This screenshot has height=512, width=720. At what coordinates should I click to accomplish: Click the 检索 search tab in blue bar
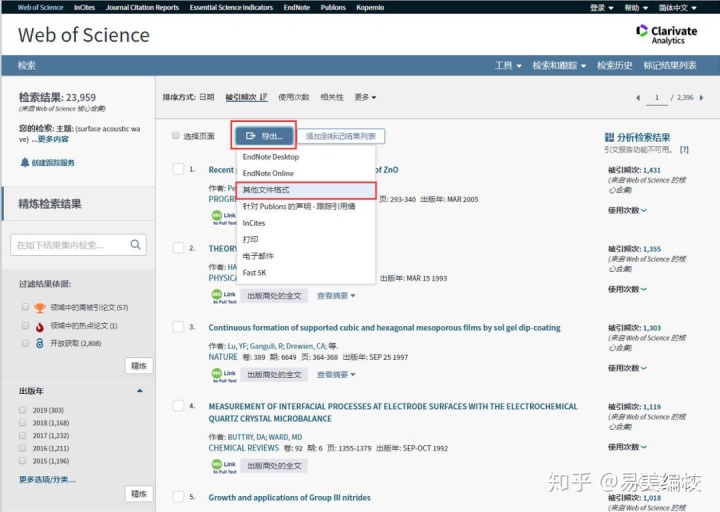click(x=27, y=66)
